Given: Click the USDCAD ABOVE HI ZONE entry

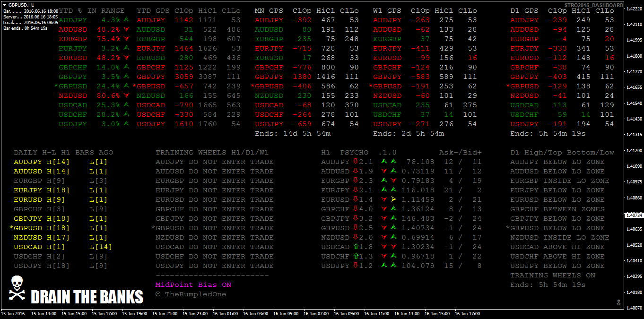Looking at the screenshot, I should (x=557, y=247).
